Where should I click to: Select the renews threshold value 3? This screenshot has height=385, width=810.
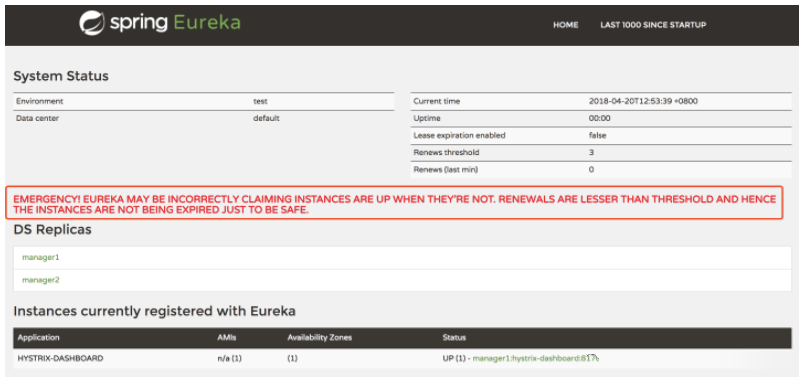point(591,152)
